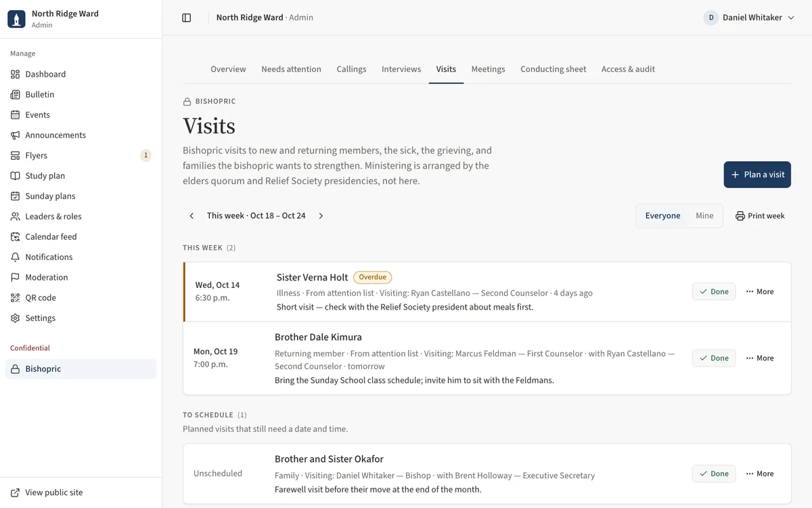Click the ellipsis icon for Brother Dale Kimura
Image resolution: width=812 pixels, height=508 pixels.
click(750, 358)
